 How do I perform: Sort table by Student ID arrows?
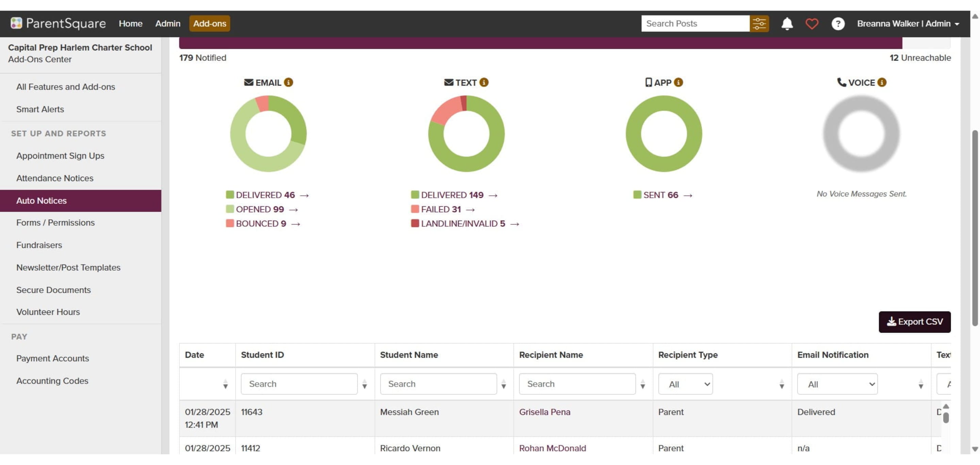pyautogui.click(x=364, y=384)
